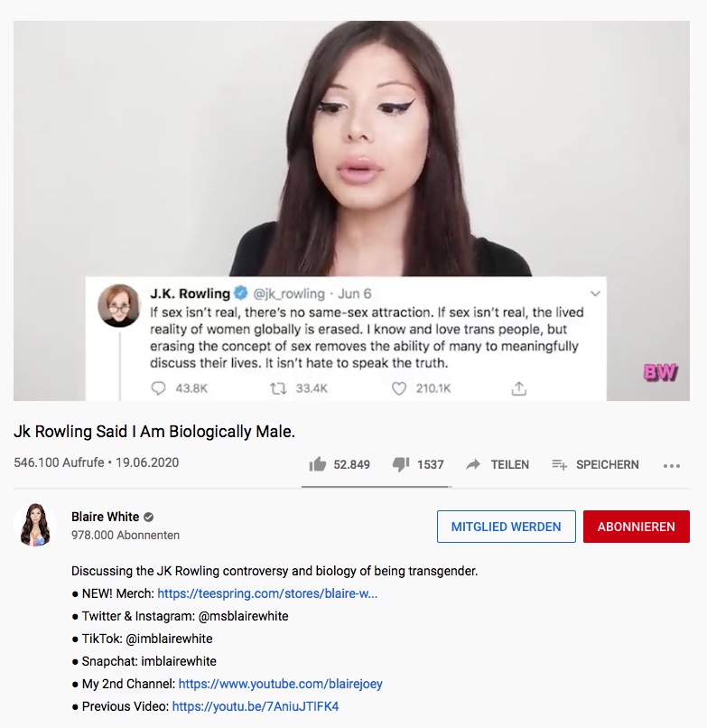Open the three-dot more actions menu
Screen dimensions: 707x728
[672, 466]
